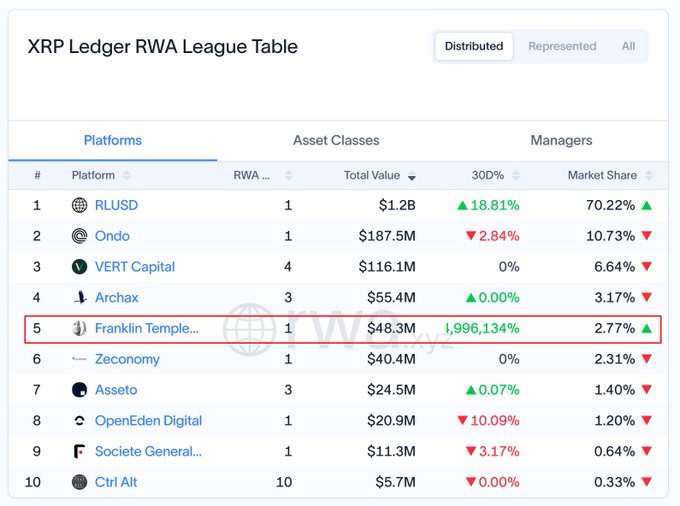680x506 pixels.
Task: Click the OpenEden Digital logo icon
Action: coord(79,421)
